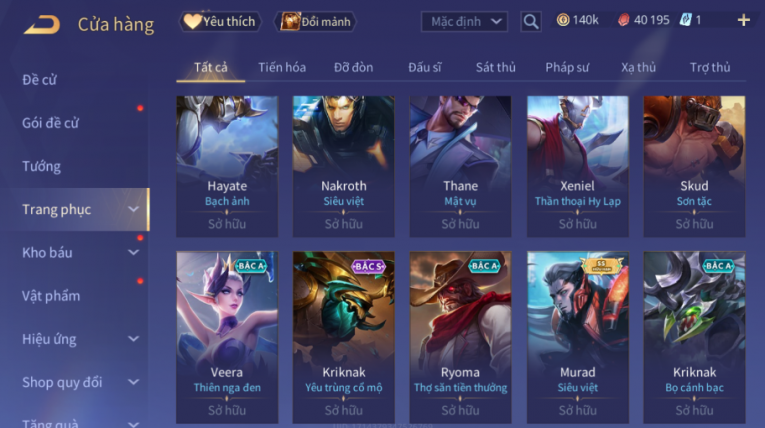Tap the red gem currency icon
This screenshot has height=428, width=765.
[x=624, y=20]
